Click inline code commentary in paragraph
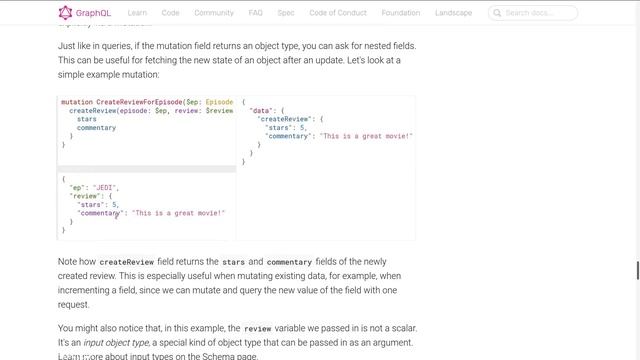The width and height of the screenshot is (640, 360). (x=289, y=262)
